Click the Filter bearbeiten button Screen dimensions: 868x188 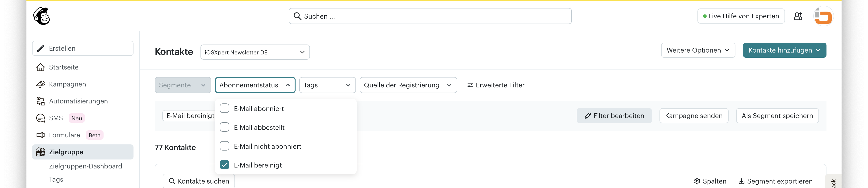pyautogui.click(x=614, y=116)
